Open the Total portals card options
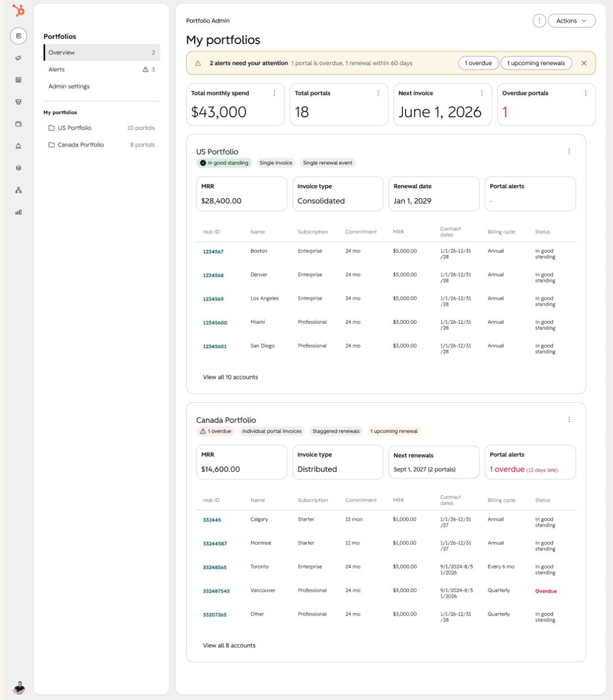 (x=378, y=93)
